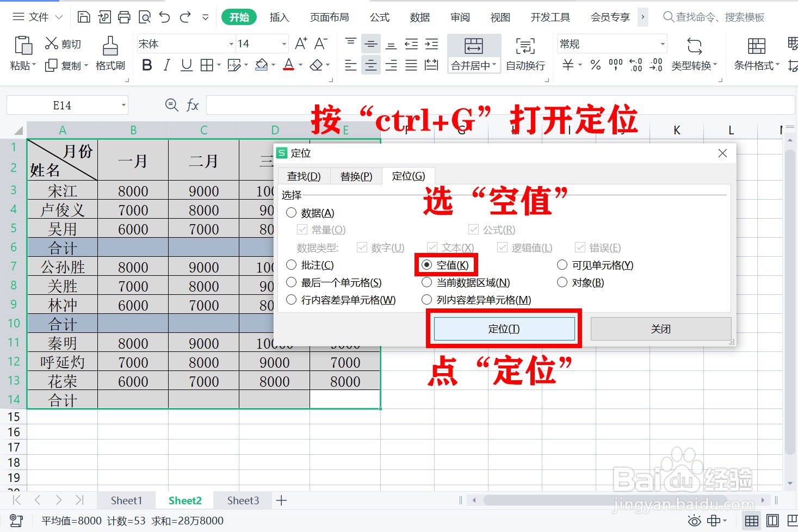Add a new sheet with plus button

pyautogui.click(x=281, y=500)
